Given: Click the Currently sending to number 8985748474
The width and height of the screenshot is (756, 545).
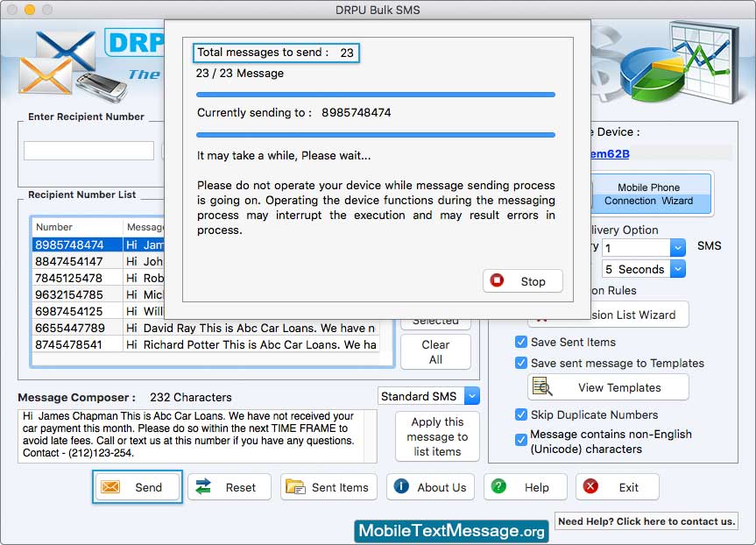Looking at the screenshot, I should click(x=357, y=112).
